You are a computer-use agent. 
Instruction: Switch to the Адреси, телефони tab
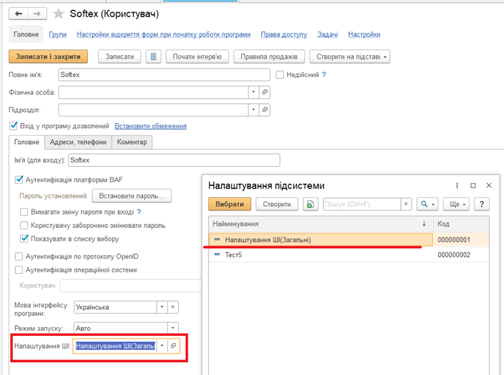78,142
